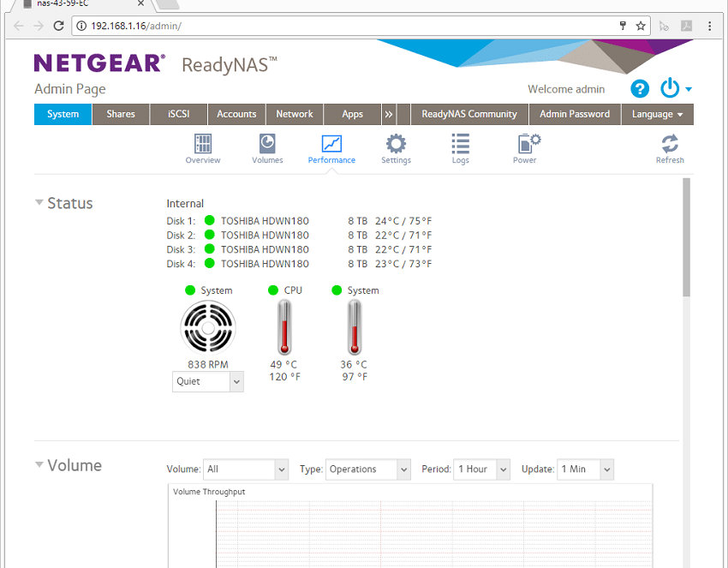Open the Type dropdown showing Operations
728x568 pixels.
pos(367,469)
